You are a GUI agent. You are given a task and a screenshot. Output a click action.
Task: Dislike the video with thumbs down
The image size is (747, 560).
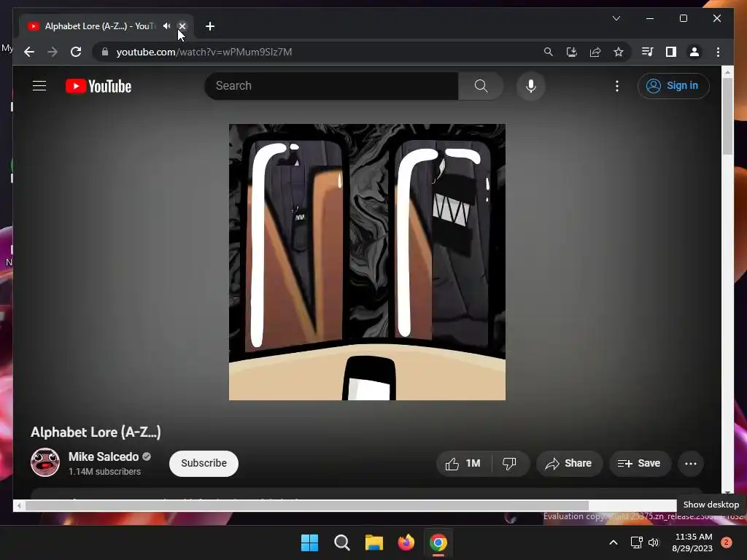509,463
